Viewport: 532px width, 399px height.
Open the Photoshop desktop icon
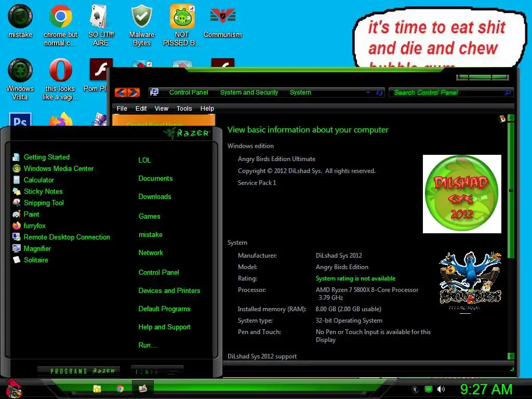(20, 119)
